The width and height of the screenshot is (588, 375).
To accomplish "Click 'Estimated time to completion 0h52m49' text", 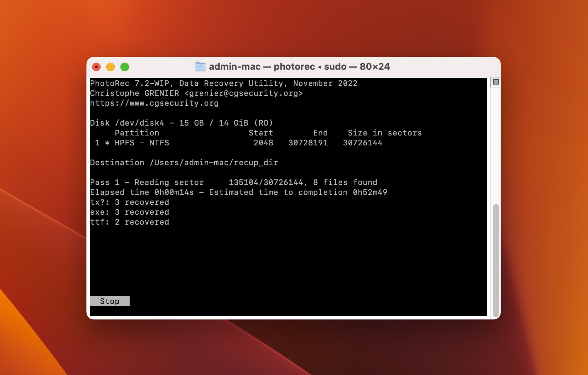I will point(298,192).
